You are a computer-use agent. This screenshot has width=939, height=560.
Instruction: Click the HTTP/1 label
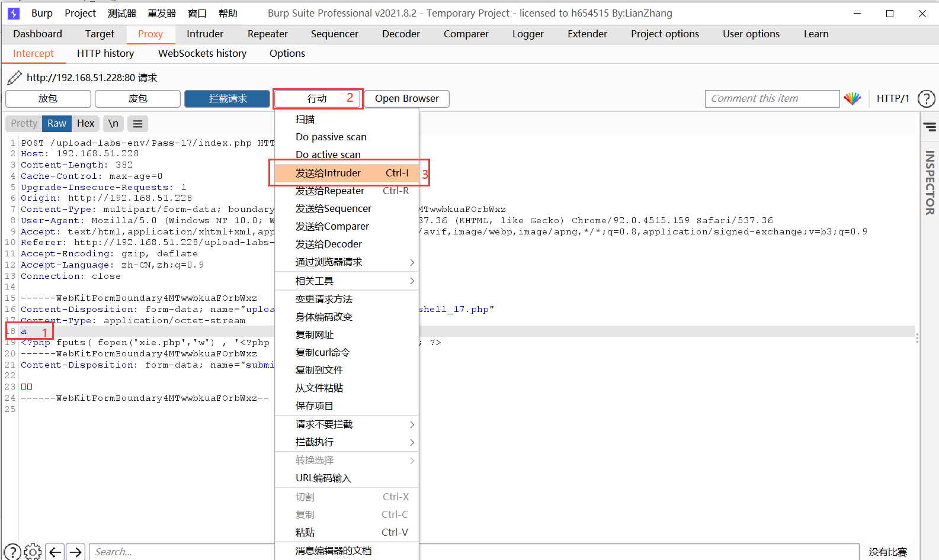pos(893,98)
